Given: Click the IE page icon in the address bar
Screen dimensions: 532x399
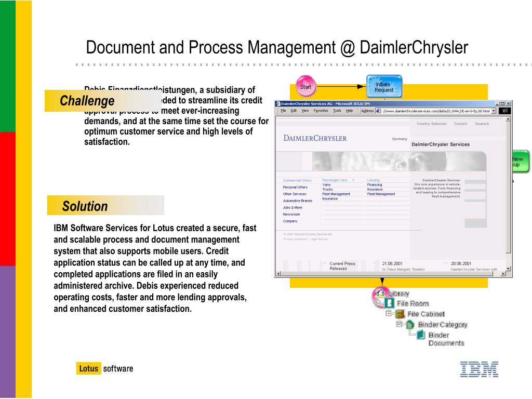Looking at the screenshot, I should tap(378, 111).
